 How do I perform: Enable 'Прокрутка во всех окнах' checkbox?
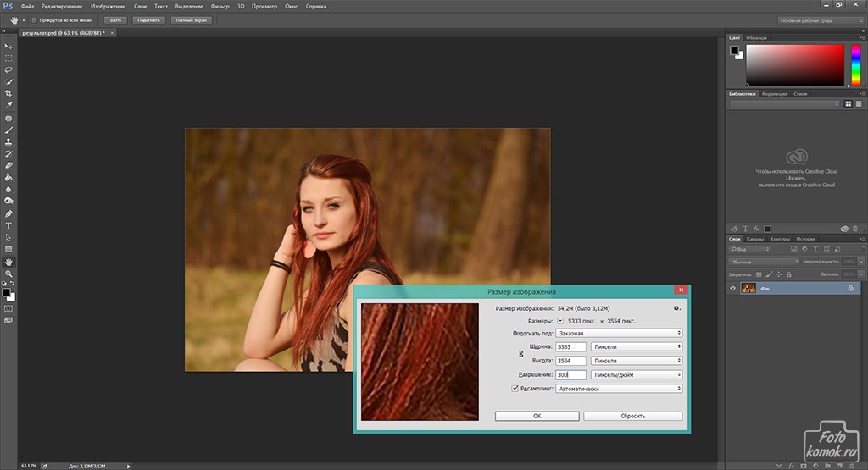34,19
